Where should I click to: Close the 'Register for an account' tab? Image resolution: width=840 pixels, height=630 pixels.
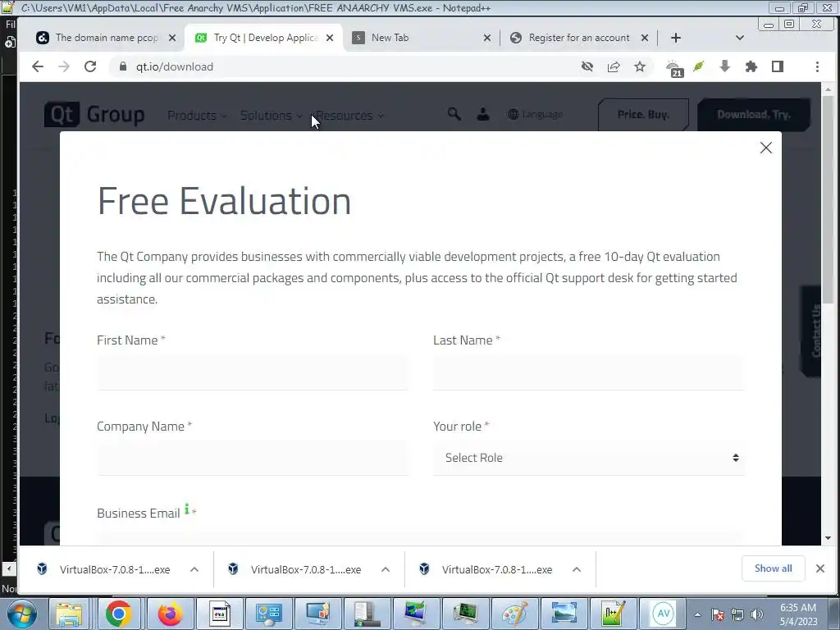click(x=645, y=38)
